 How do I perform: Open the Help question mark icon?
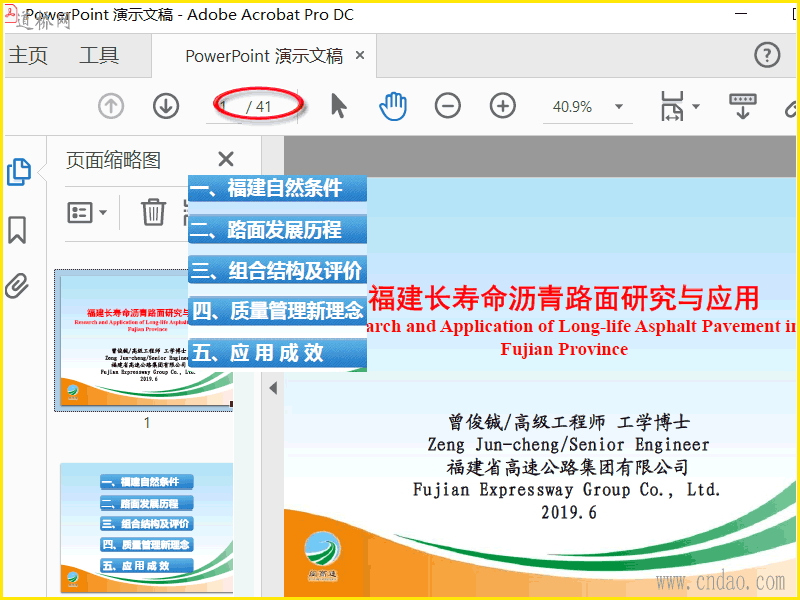(767, 55)
